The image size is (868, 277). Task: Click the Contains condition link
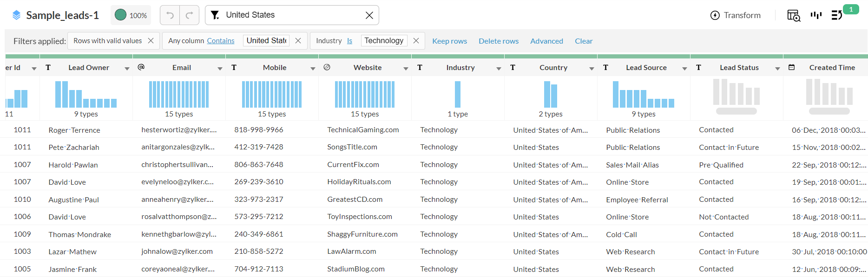[x=221, y=41]
